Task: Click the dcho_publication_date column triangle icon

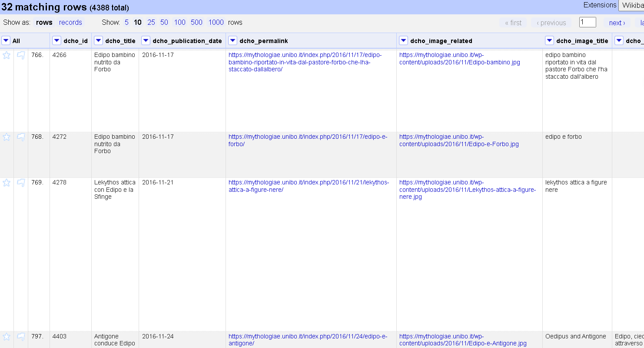Action: click(145, 40)
